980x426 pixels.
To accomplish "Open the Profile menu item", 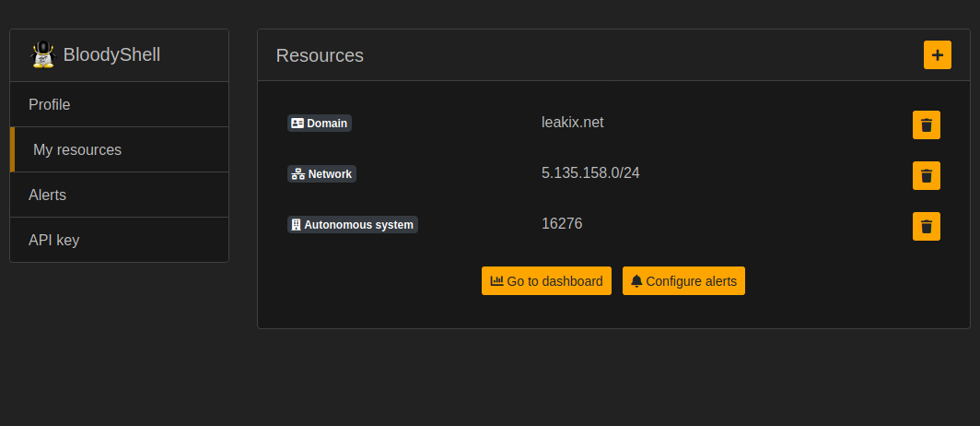I will coord(120,104).
